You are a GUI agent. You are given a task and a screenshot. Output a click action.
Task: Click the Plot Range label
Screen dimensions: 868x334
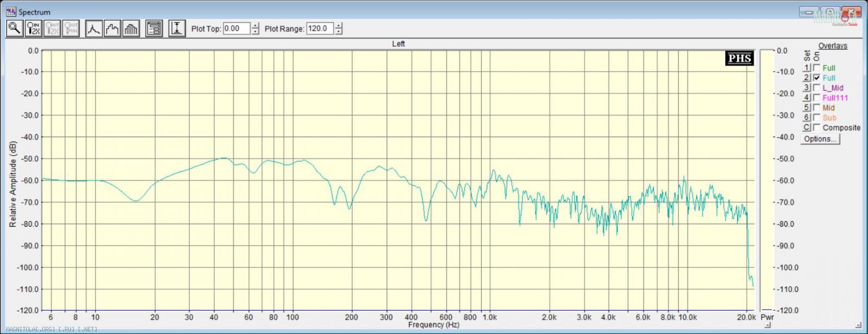tap(284, 29)
